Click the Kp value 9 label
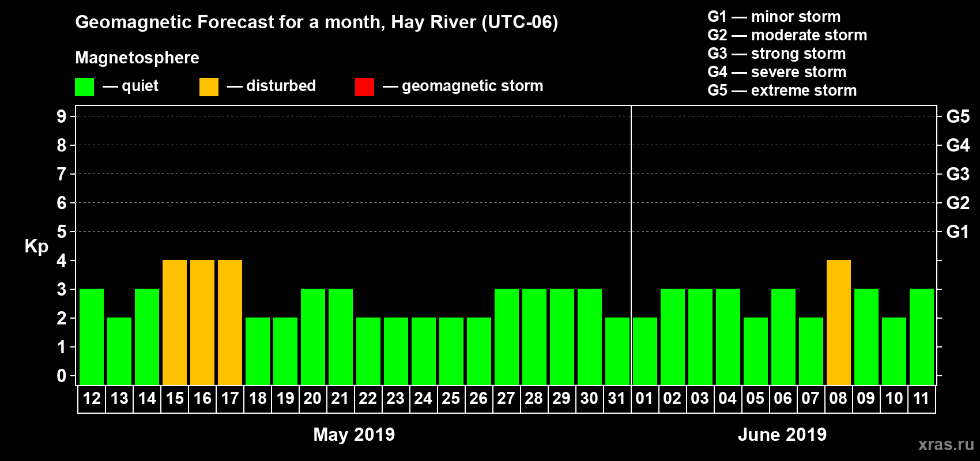 [62, 116]
